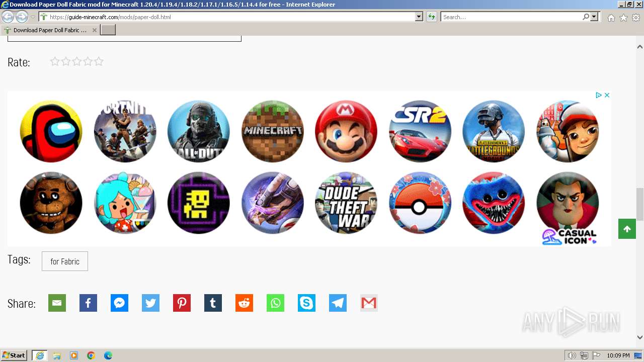Close the Paper Doll tab
Image resolution: width=644 pixels, height=362 pixels.
click(x=95, y=30)
